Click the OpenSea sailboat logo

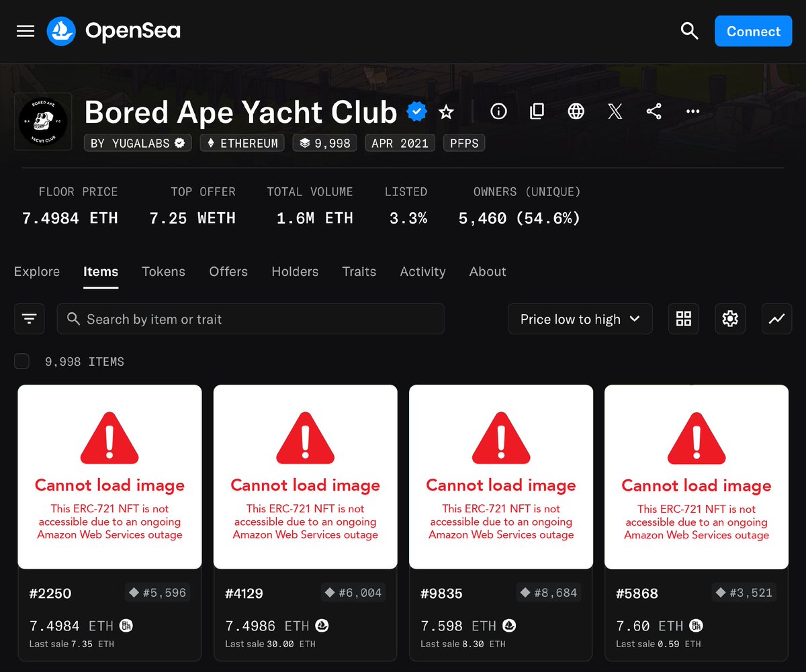(x=61, y=32)
